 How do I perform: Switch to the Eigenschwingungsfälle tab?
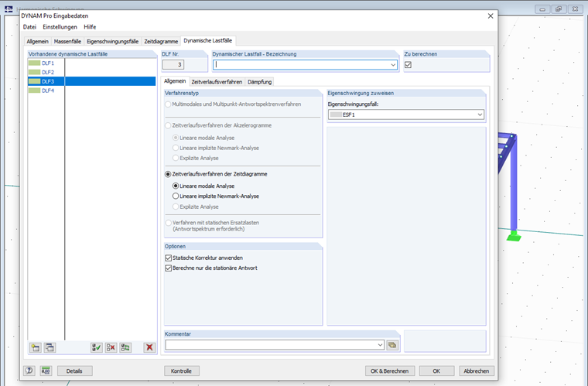point(112,41)
